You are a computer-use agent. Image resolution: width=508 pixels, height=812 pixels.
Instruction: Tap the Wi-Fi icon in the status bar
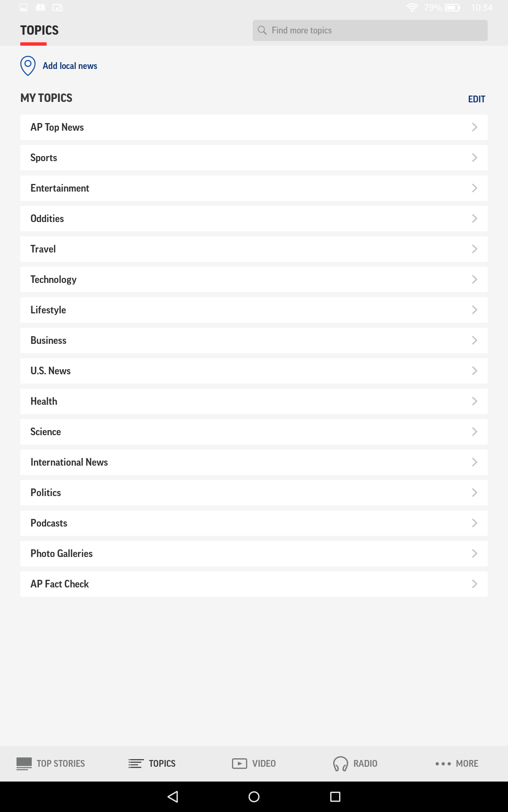(413, 7)
